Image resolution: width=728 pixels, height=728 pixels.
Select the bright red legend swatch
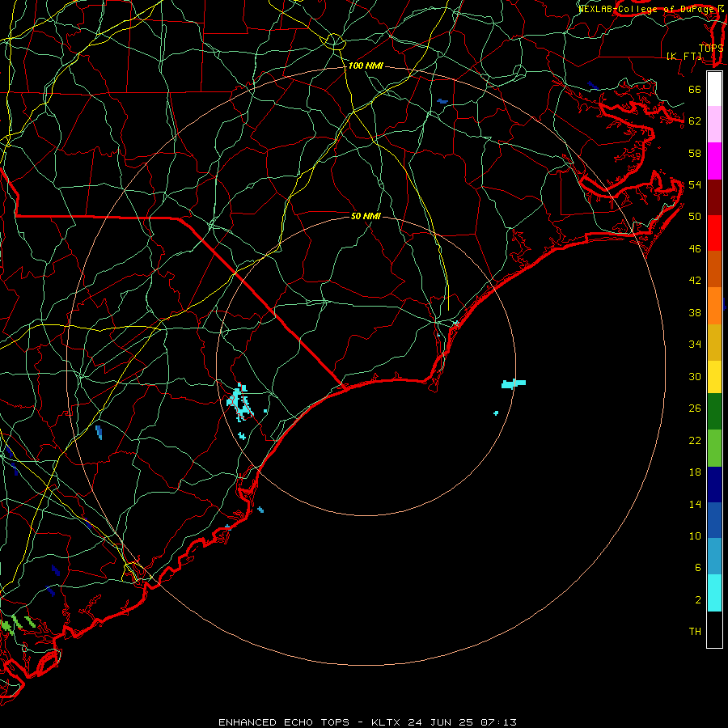(x=714, y=233)
